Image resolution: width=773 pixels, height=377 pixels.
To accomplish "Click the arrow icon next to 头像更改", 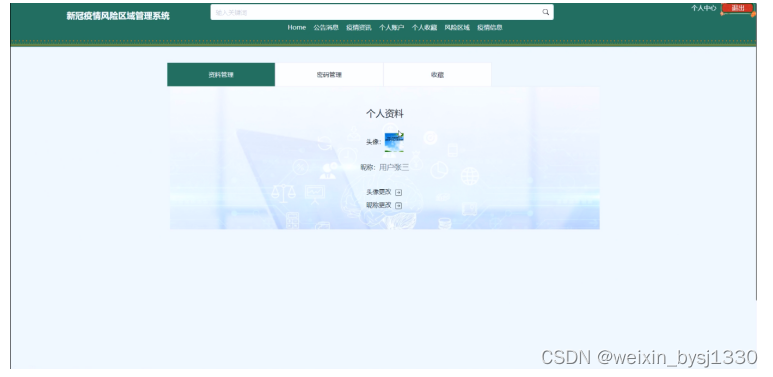I will [x=398, y=193].
